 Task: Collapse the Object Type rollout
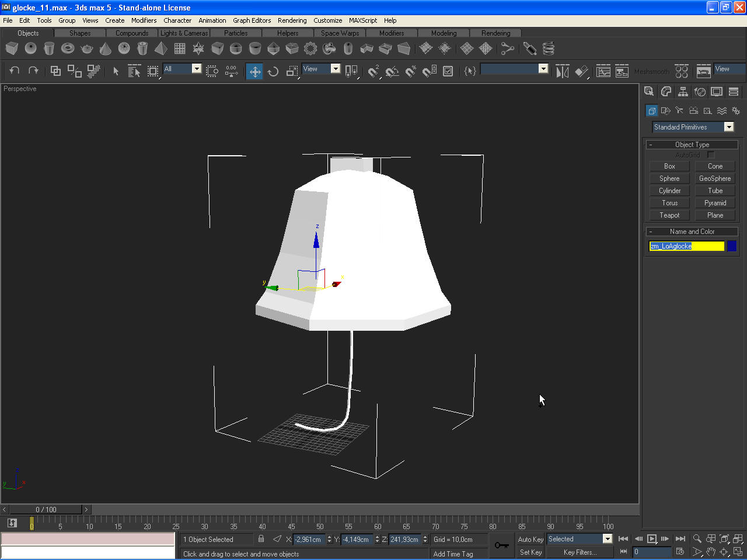pos(692,145)
